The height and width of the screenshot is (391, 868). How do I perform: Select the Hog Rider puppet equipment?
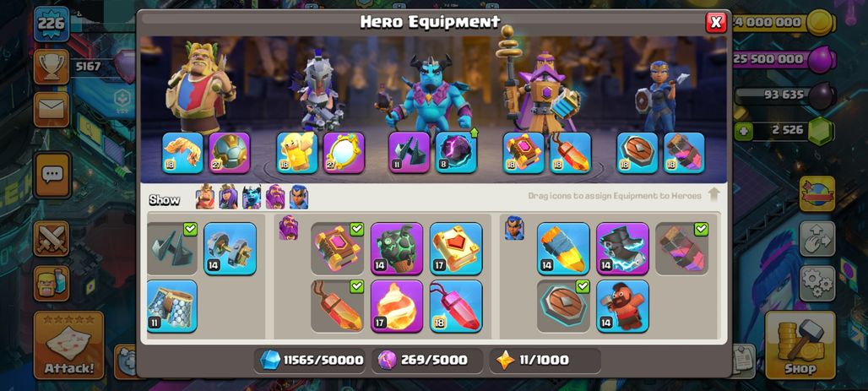[x=623, y=306]
